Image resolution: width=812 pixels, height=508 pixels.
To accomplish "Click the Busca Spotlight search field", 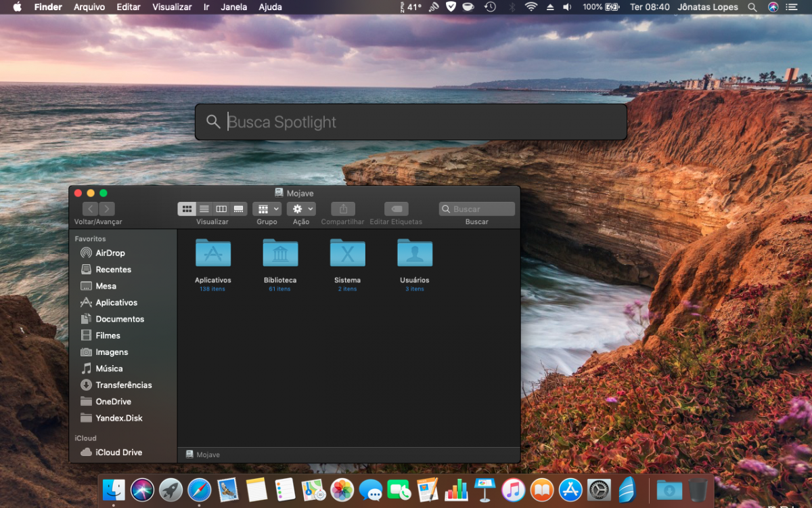I will [411, 122].
